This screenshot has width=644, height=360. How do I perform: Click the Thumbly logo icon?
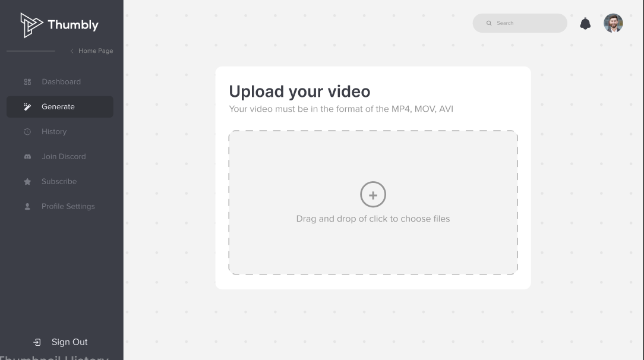click(x=31, y=25)
